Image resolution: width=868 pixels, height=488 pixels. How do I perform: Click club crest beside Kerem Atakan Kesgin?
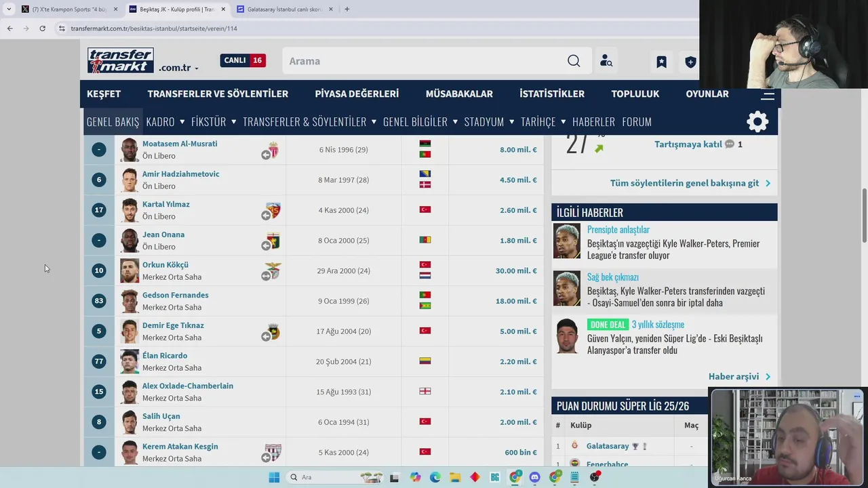273,452
